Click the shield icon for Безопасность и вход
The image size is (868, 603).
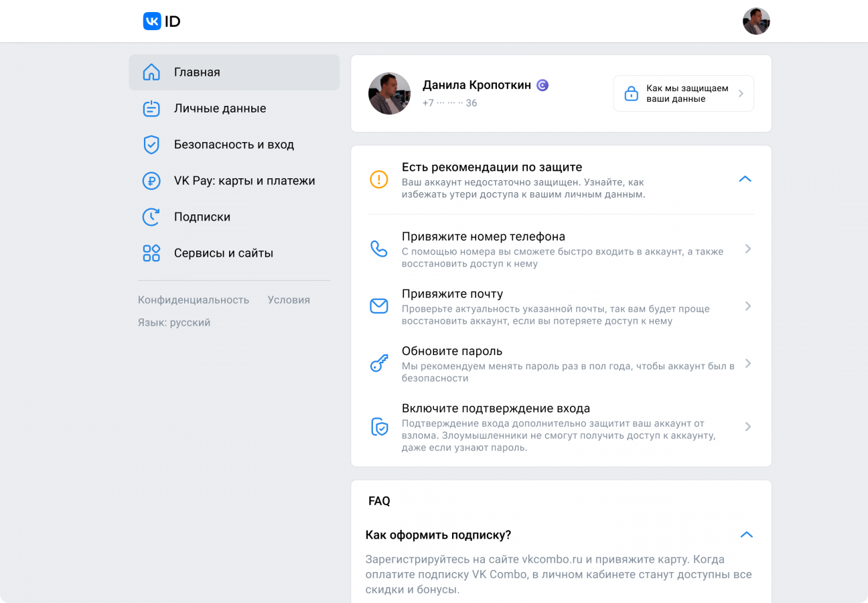[x=151, y=145]
